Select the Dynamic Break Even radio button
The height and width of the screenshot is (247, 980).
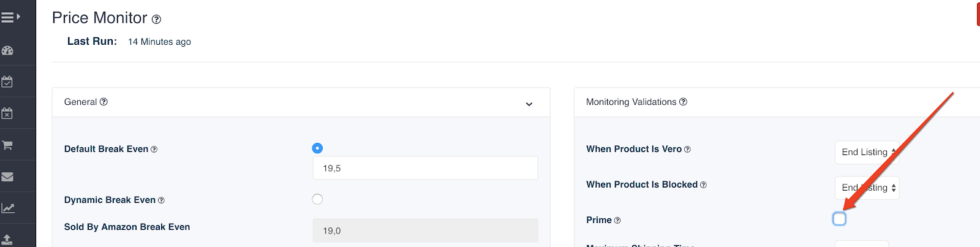tap(317, 199)
